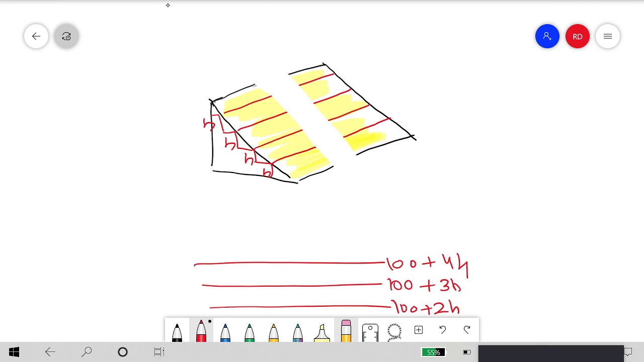
Task: Select the black pen tool
Action: coord(177,332)
